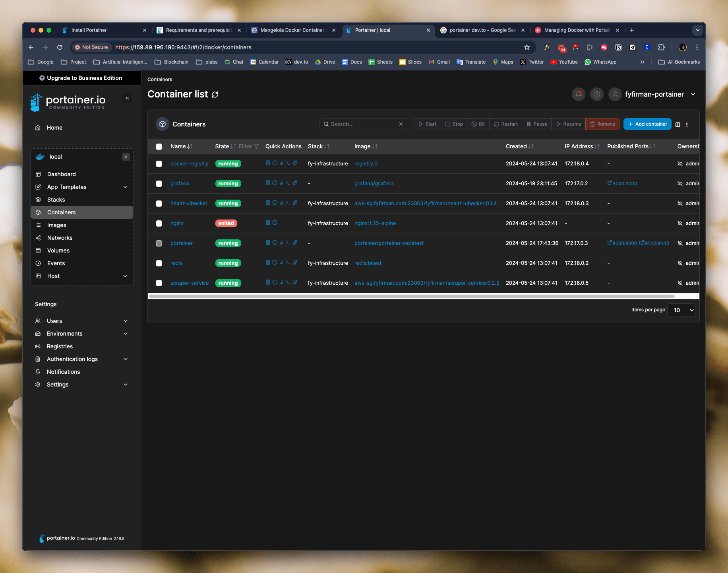Expand Users settings section
The image size is (728, 573).
point(126,321)
